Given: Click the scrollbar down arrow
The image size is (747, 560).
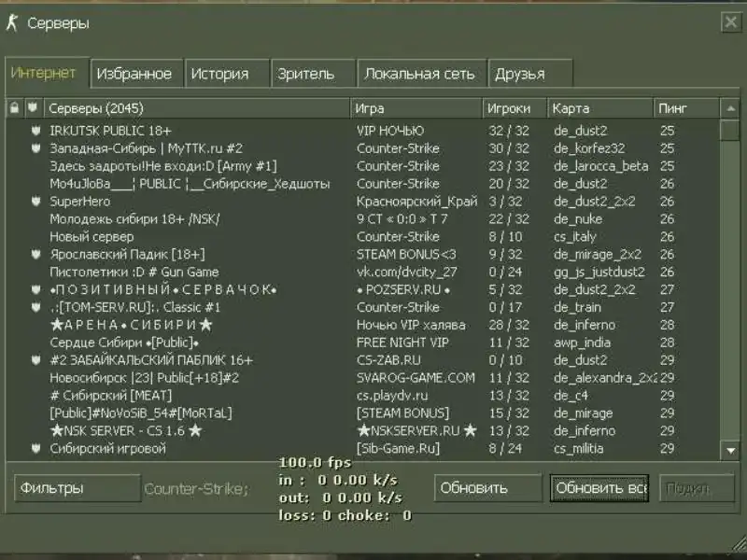Looking at the screenshot, I should click(730, 450).
